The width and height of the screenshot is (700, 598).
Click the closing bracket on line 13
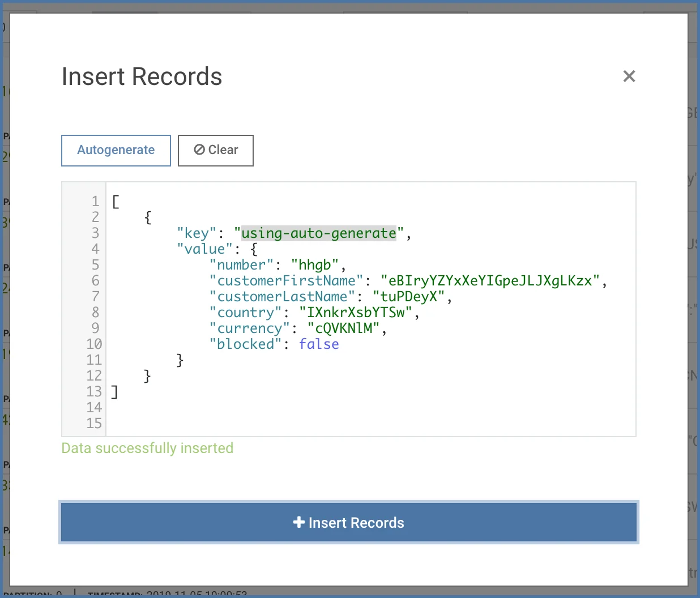coord(114,391)
